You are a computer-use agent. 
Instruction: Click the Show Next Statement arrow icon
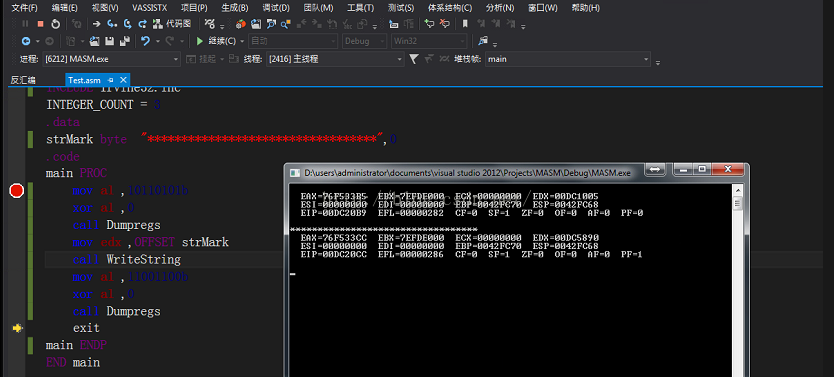(96, 23)
